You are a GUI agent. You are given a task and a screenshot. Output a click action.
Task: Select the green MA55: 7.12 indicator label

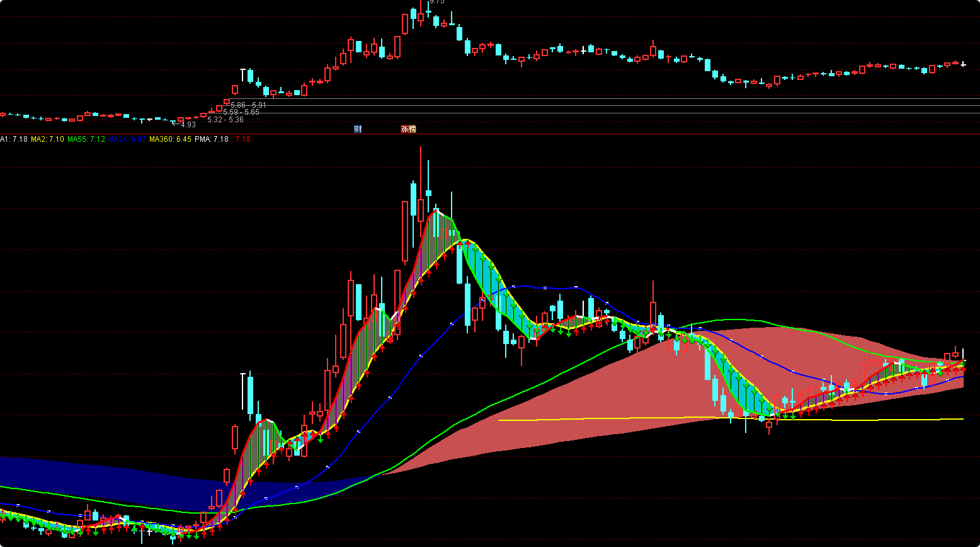click(x=86, y=139)
